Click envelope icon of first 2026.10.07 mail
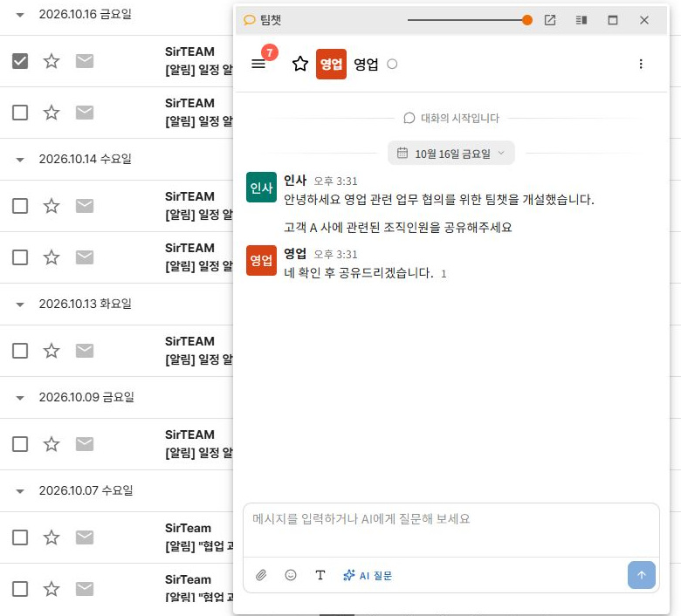 click(85, 537)
